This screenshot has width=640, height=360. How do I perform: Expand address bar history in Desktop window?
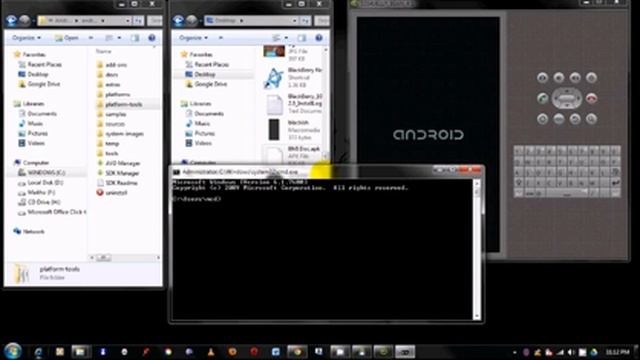click(x=294, y=20)
